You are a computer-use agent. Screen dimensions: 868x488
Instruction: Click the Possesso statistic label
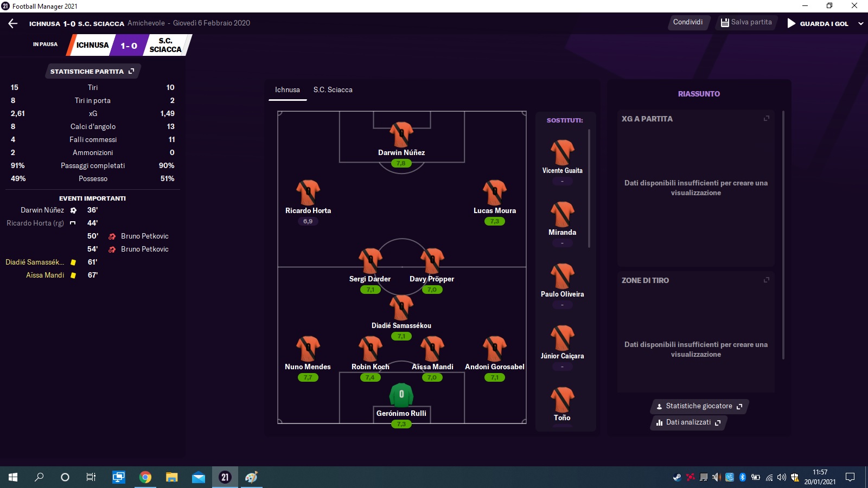tap(93, 179)
